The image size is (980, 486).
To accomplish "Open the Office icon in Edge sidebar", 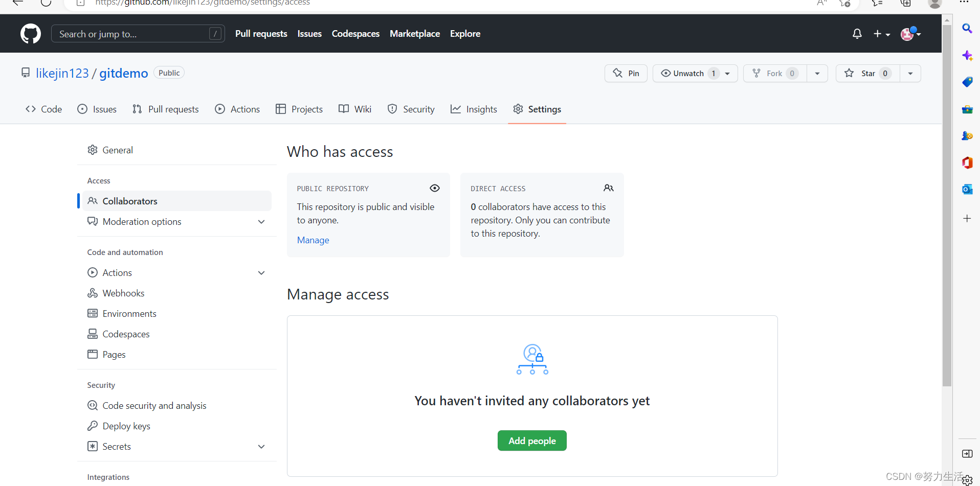I will (967, 163).
